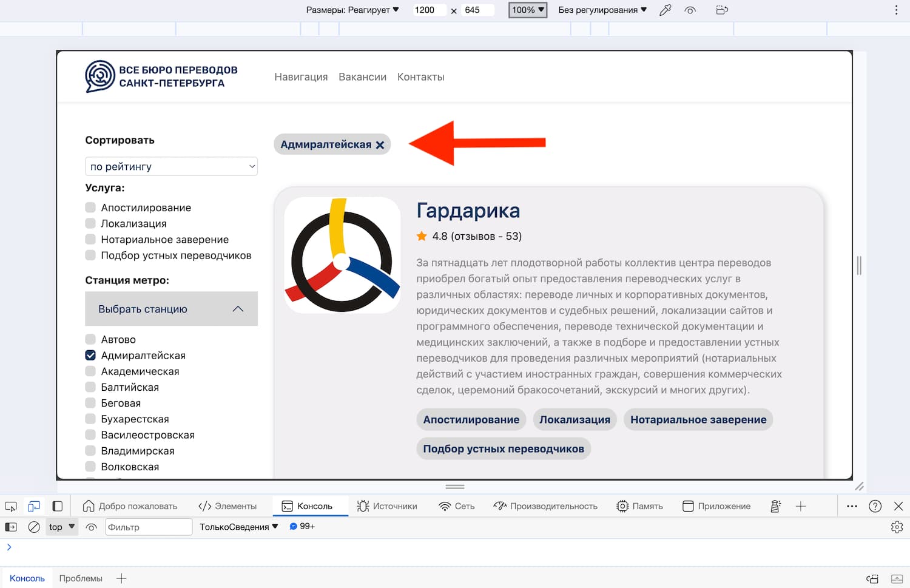910x588 pixels.
Task: Open the по рейтингу sort dropdown
Action: coord(172,166)
